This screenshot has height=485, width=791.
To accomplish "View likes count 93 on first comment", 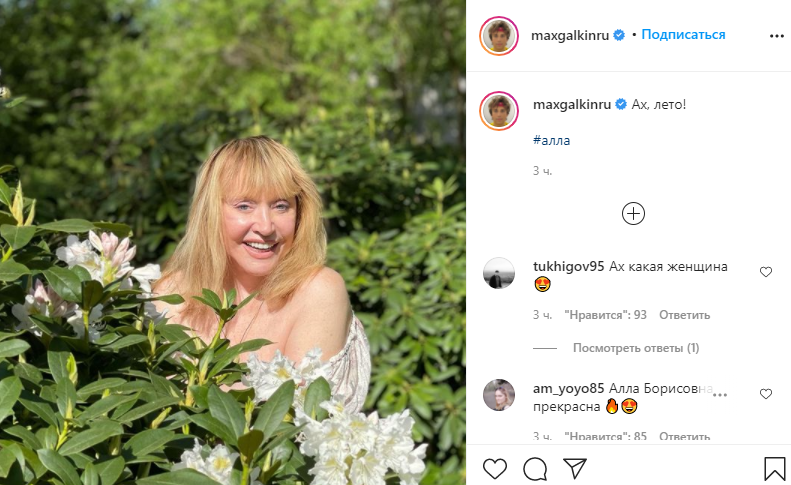I will coord(604,315).
